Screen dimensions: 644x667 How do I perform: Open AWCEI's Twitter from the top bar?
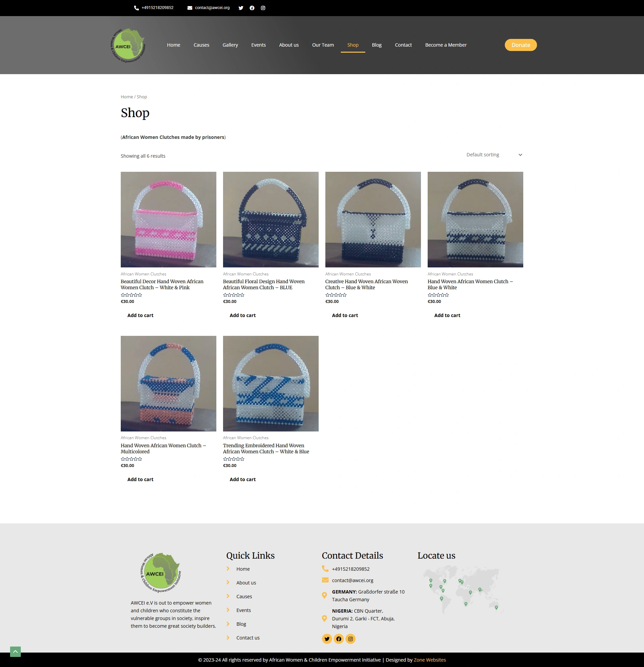[241, 7]
